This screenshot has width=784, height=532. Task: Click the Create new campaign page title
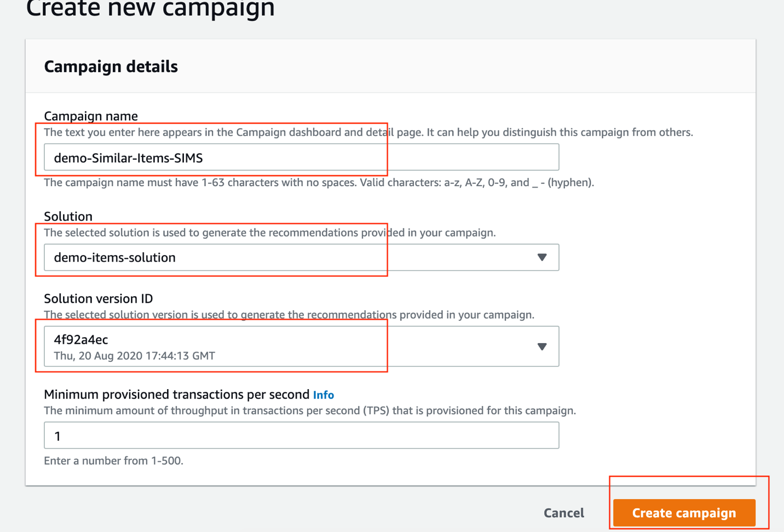click(x=151, y=9)
